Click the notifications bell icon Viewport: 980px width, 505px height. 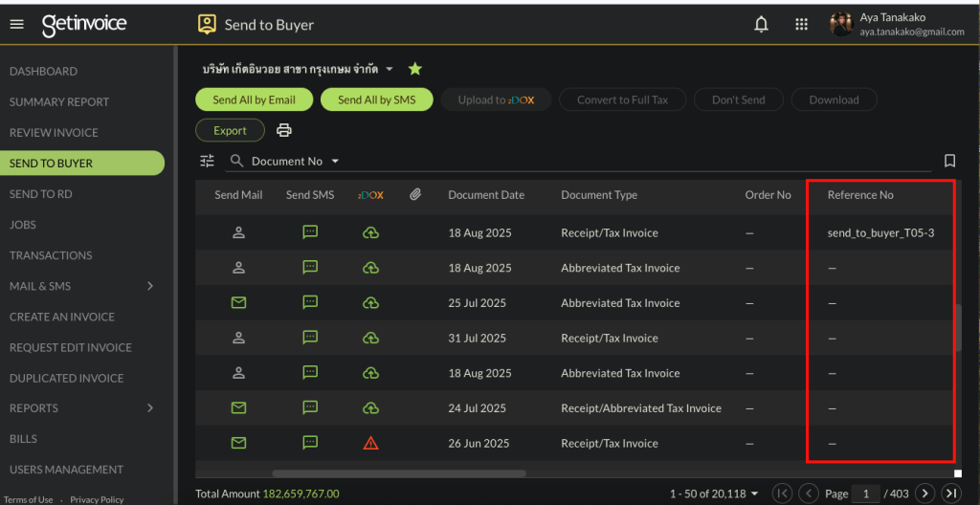pos(762,25)
